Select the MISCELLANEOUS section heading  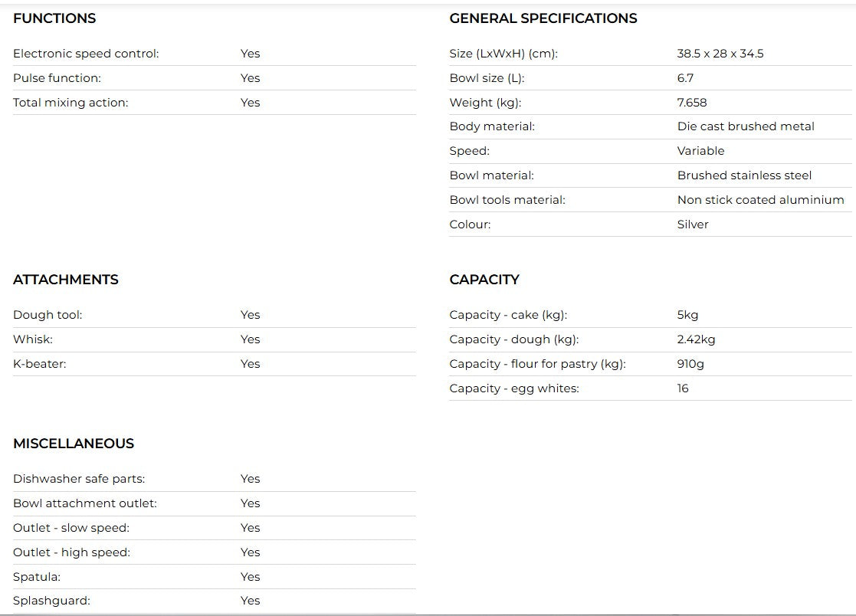pyautogui.click(x=74, y=444)
